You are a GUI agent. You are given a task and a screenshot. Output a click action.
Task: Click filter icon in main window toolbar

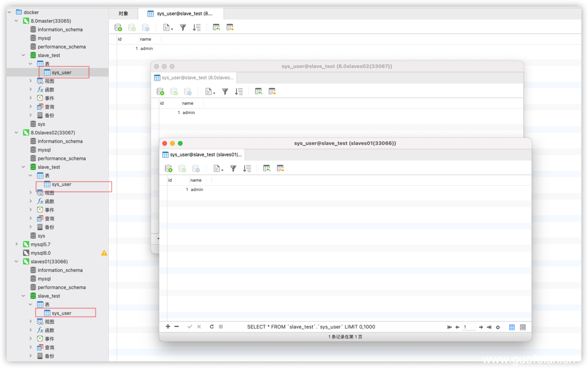click(x=183, y=28)
